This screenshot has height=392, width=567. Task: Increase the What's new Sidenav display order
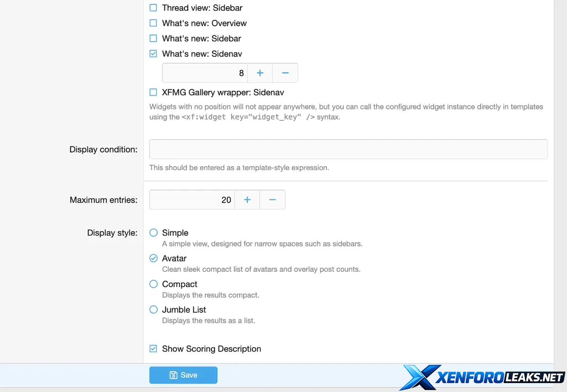(x=260, y=73)
